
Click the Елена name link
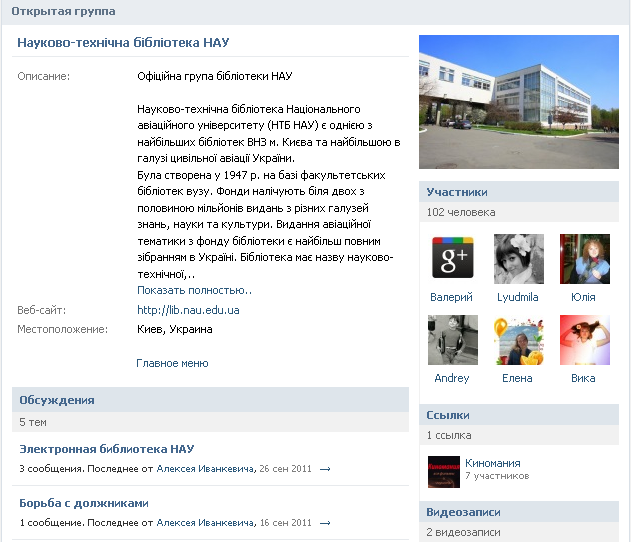coord(517,378)
